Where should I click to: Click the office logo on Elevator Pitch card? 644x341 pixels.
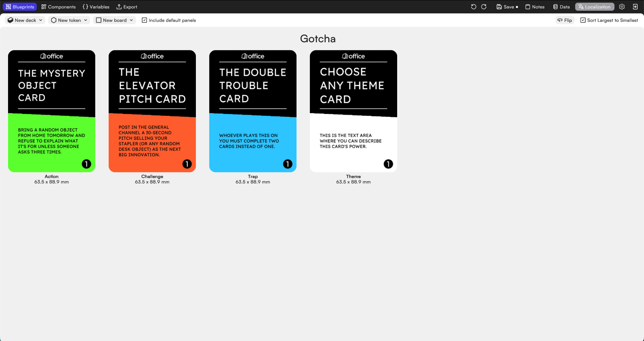152,56
